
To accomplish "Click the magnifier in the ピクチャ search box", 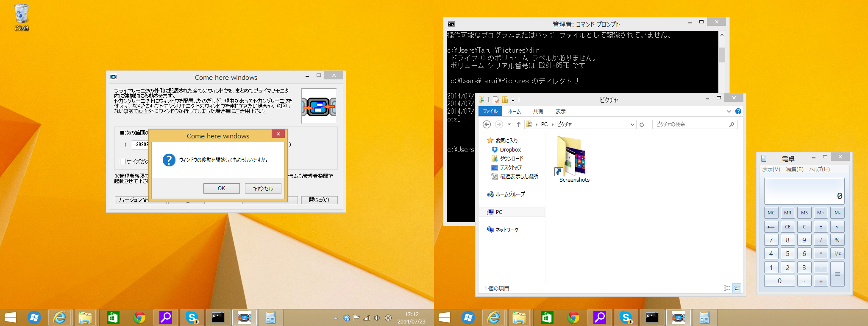I will (x=732, y=124).
